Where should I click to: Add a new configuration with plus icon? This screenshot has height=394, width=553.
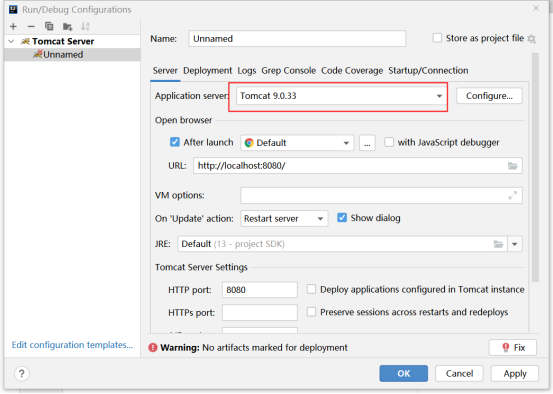(x=13, y=26)
